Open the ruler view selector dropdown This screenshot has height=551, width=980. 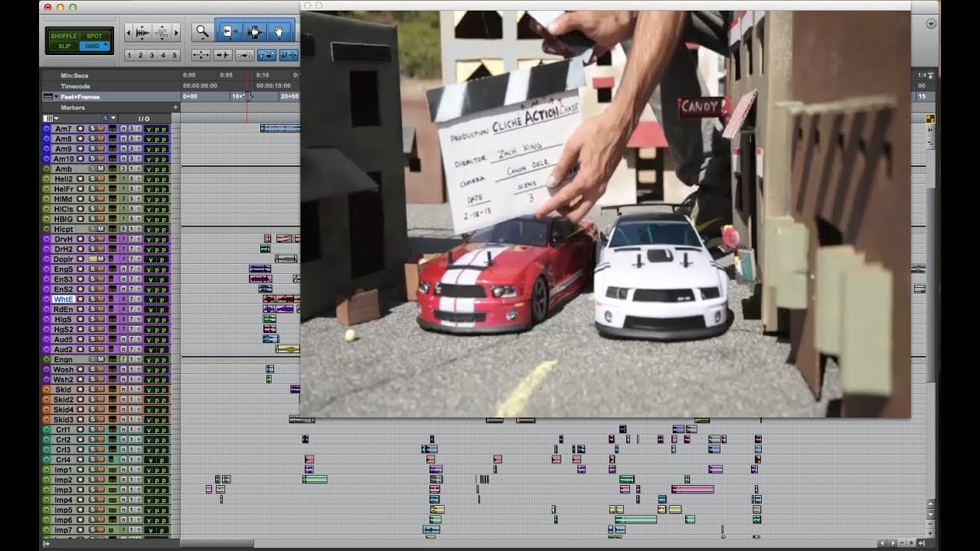point(50,97)
